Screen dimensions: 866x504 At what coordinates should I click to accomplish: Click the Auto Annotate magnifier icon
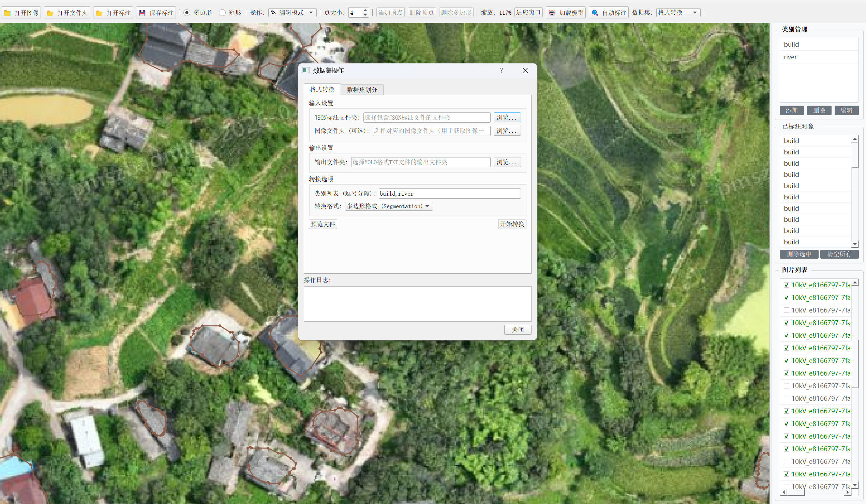(x=595, y=13)
